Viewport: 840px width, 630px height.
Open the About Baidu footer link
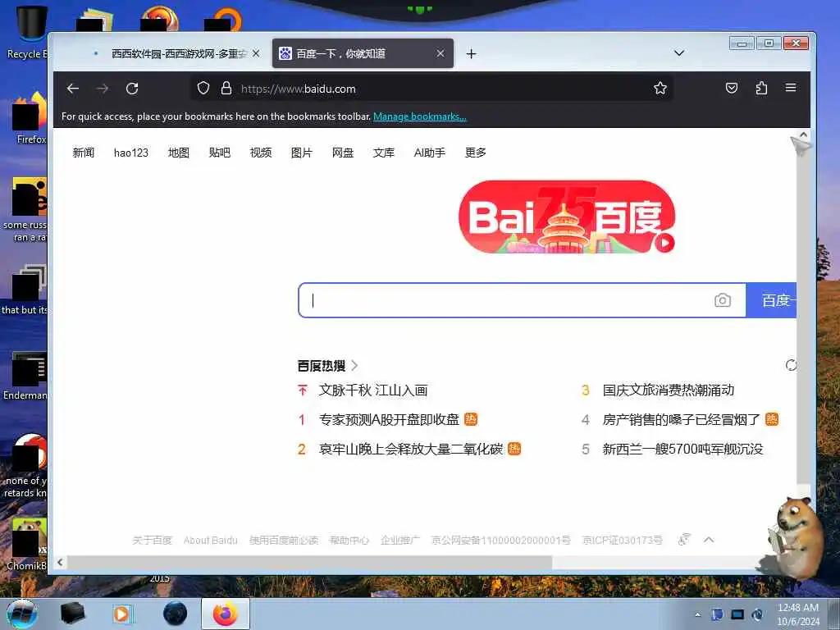[211, 540]
